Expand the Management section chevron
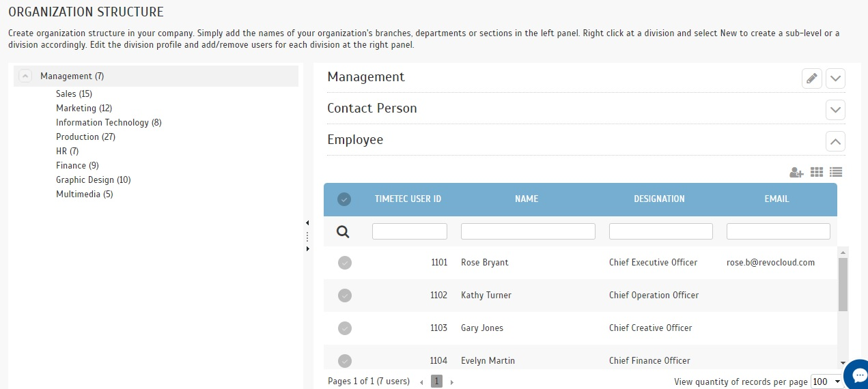The image size is (868, 389). tap(835, 78)
